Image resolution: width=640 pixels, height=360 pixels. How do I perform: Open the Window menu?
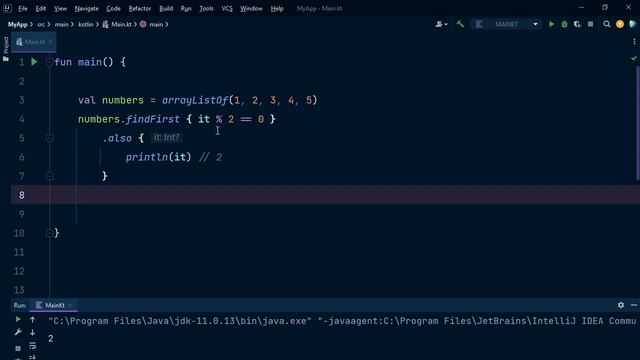click(x=251, y=8)
